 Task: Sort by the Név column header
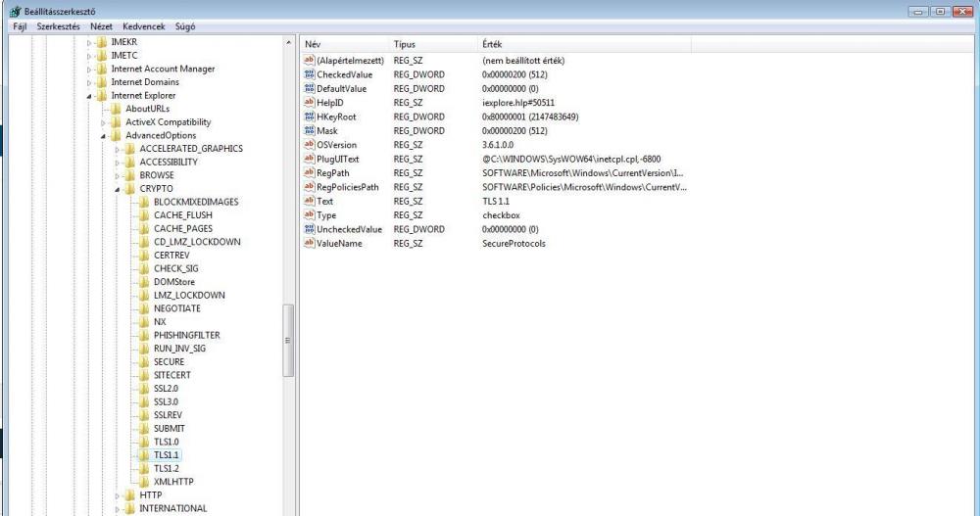[314, 45]
